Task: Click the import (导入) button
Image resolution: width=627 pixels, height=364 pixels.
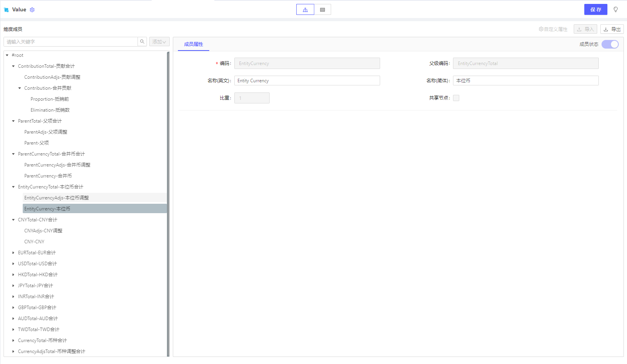Action: pos(585,29)
